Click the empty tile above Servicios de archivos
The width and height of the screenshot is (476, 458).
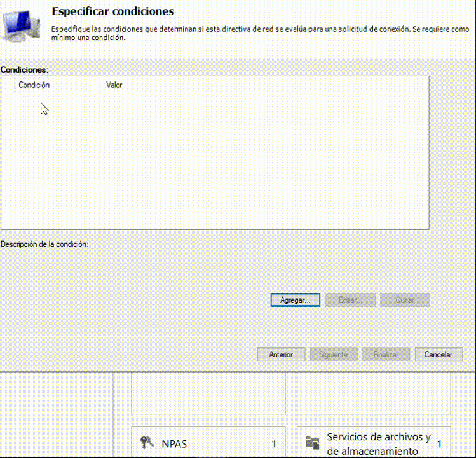374,393
